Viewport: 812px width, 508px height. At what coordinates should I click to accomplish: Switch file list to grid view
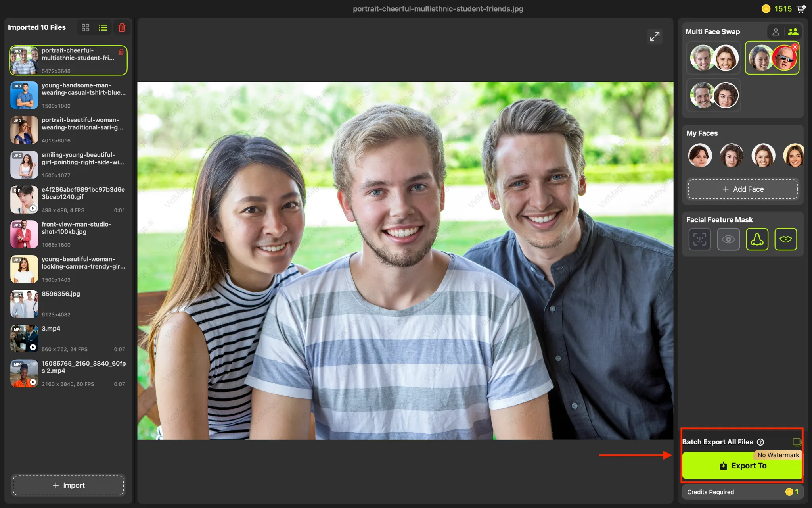[x=85, y=27]
